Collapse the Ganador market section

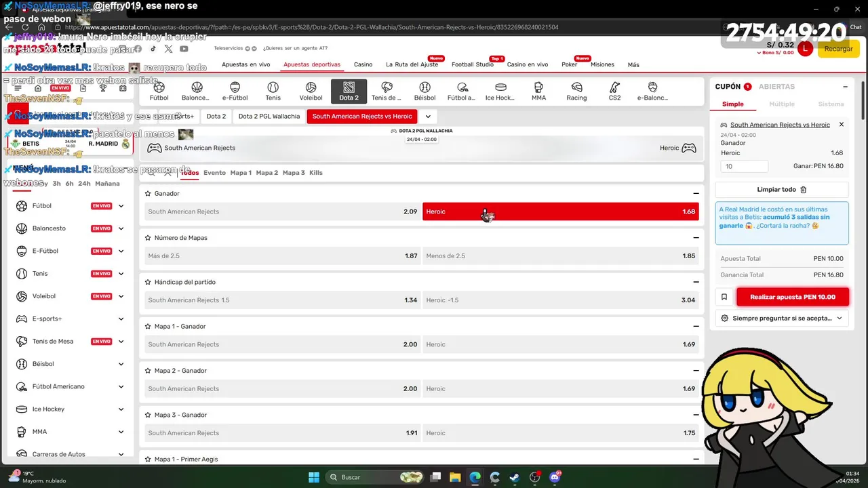coord(696,194)
